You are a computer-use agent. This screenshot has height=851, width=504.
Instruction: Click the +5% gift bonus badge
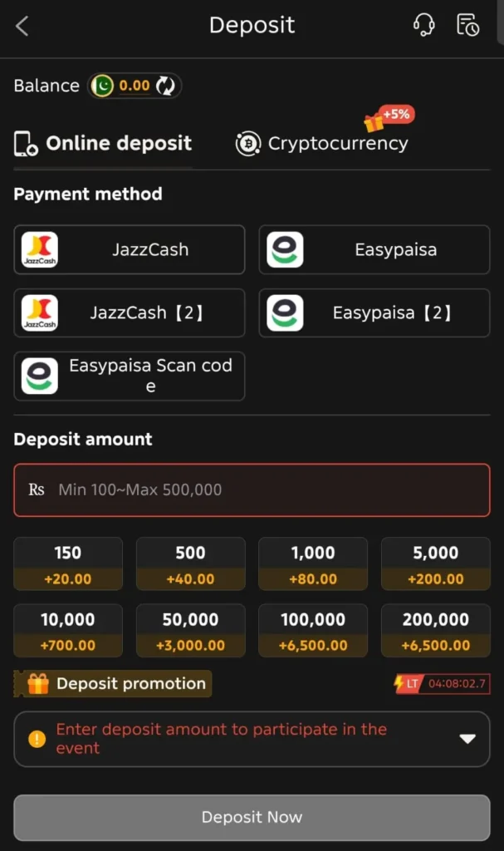point(389,118)
